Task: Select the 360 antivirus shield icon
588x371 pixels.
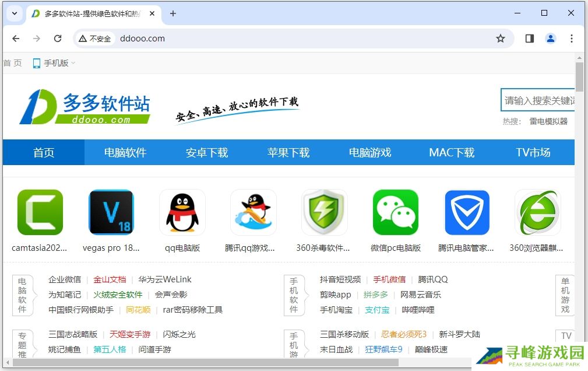Action: click(x=324, y=212)
